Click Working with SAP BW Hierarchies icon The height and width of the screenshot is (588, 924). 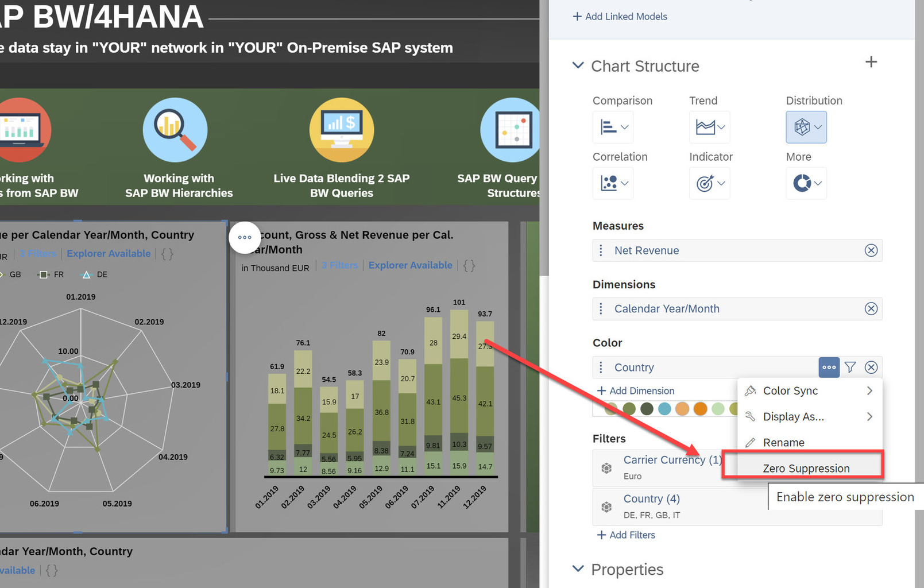tap(175, 130)
